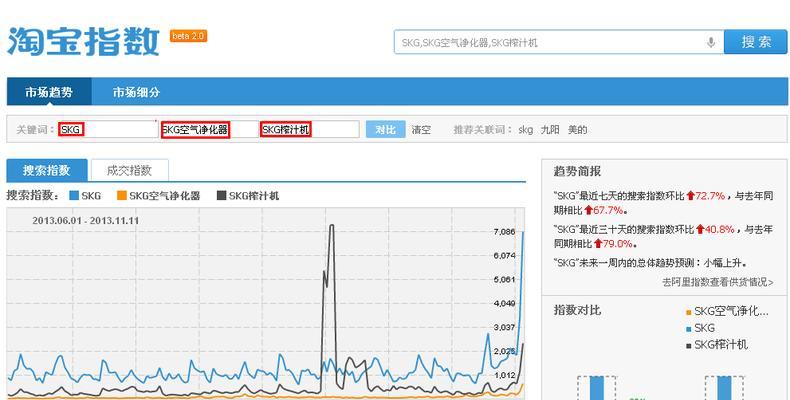Viewport: 790px width, 400px height.
Task: Click the Taobao Index logo
Action: (x=83, y=41)
